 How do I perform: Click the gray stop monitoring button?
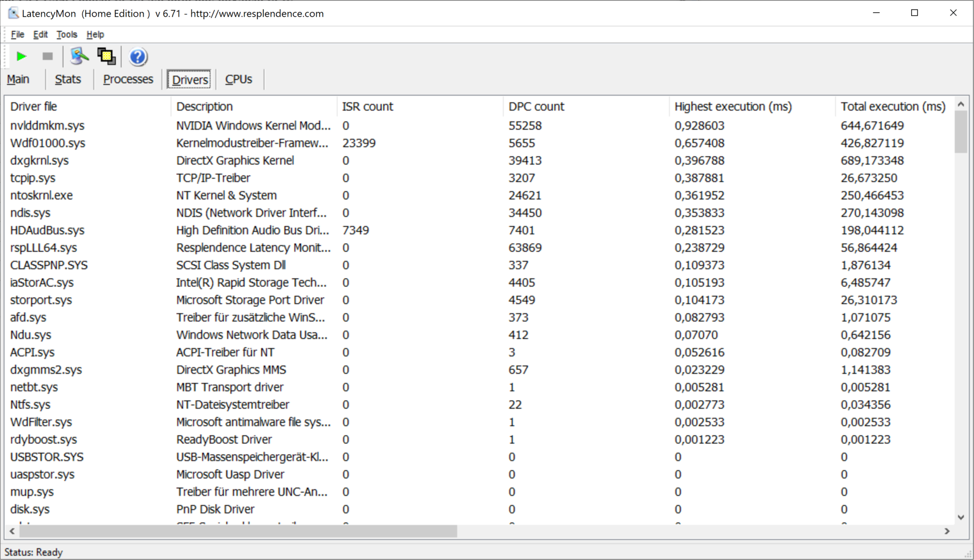click(x=48, y=56)
